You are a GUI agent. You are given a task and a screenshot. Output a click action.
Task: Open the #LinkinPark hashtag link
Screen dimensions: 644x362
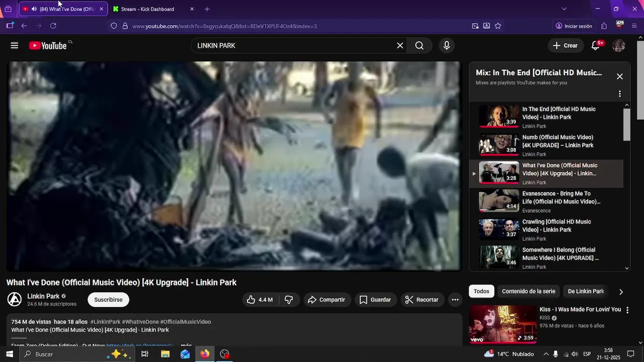point(105,322)
